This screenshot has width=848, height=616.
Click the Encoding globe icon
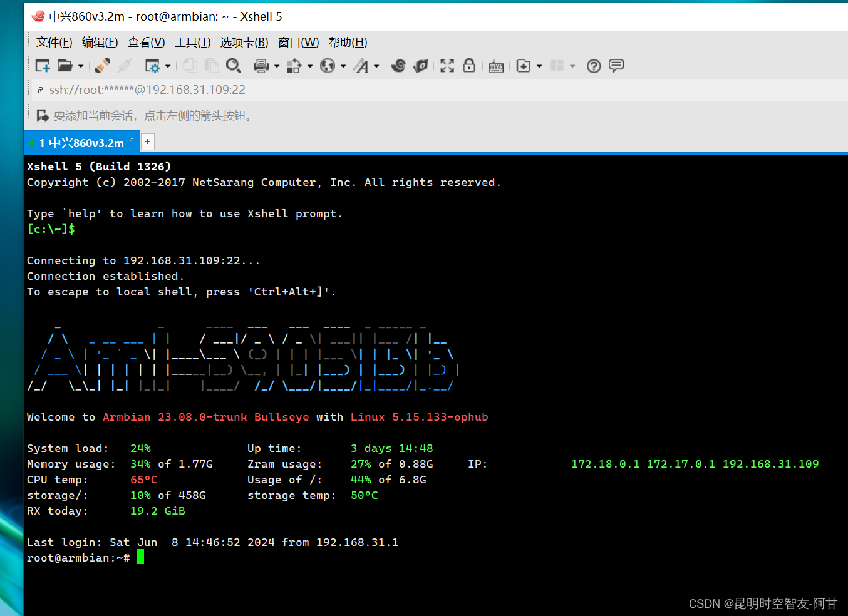[328, 66]
